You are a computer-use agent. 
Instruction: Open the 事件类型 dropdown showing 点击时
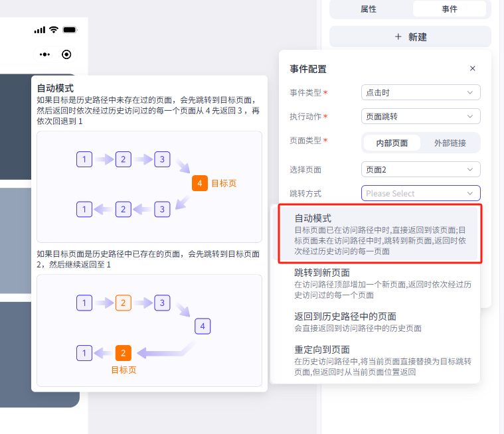click(x=420, y=93)
